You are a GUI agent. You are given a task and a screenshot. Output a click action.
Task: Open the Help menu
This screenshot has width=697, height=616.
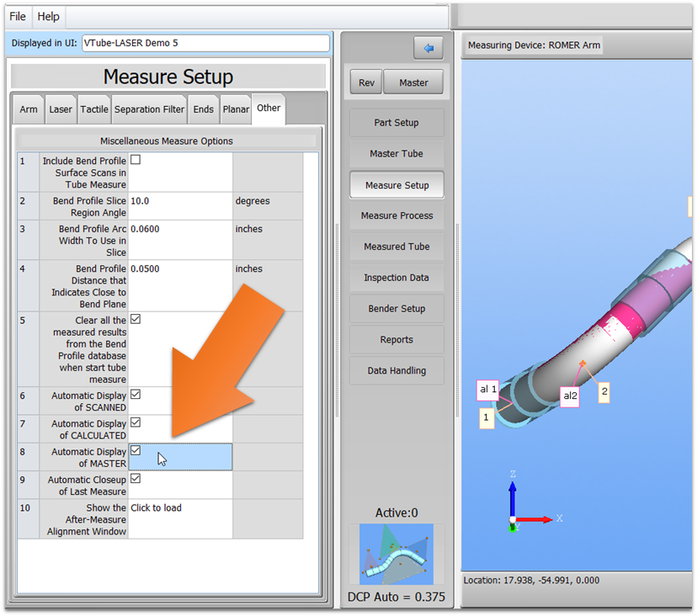[x=49, y=17]
